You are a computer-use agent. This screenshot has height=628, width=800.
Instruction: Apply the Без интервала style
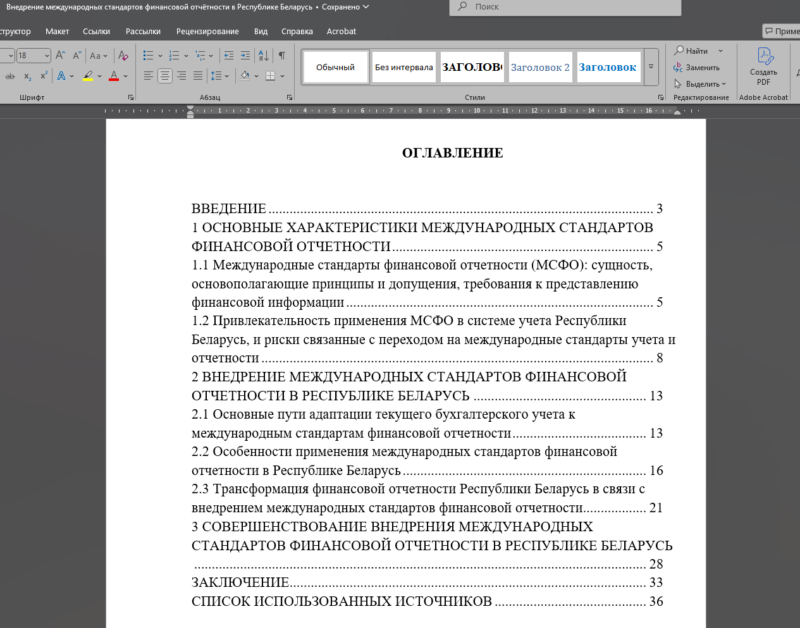[x=404, y=67]
